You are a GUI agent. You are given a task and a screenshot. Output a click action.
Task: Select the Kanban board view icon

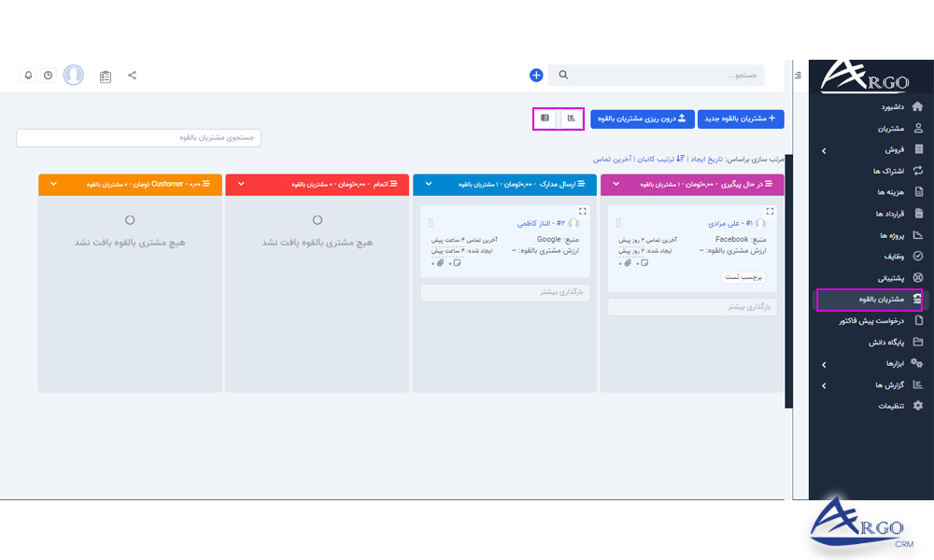pos(546,119)
